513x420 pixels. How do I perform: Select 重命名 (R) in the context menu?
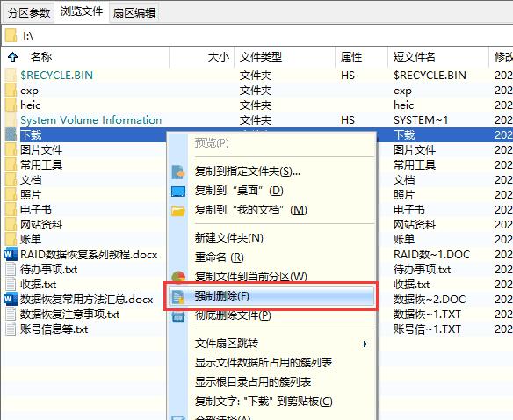pyautogui.click(x=220, y=257)
